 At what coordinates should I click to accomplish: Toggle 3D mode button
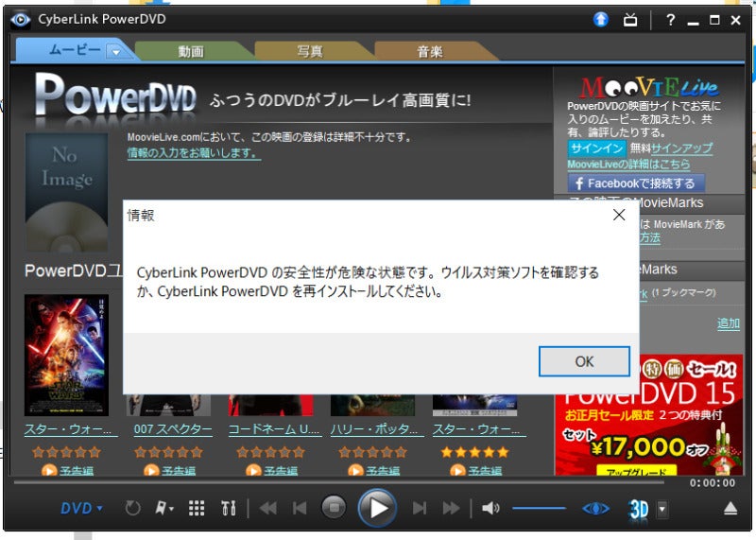[x=639, y=509]
